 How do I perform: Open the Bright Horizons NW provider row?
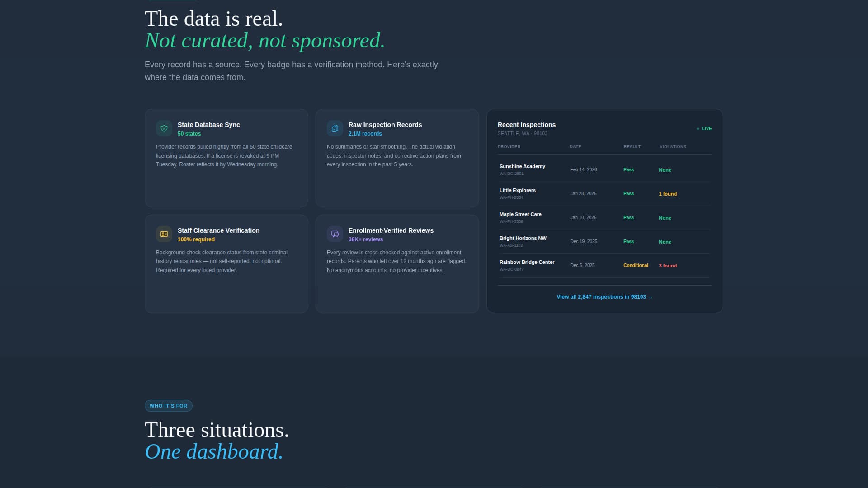(604, 242)
